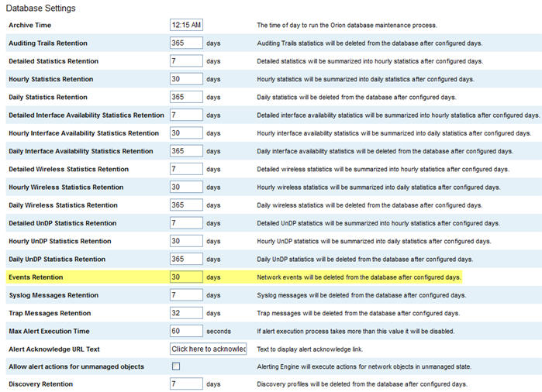Screen dimensions: 542x392
Task: Click the 'Database Settings' heading
Action: (x=41, y=9)
